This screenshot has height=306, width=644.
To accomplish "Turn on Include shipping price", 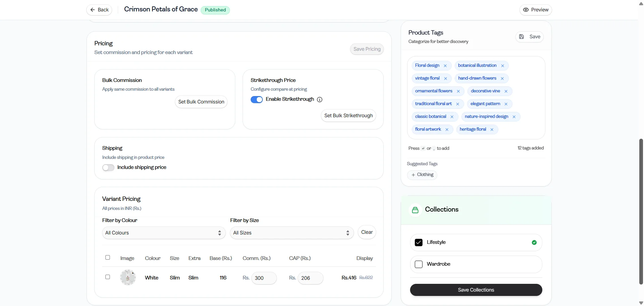I will point(108,168).
